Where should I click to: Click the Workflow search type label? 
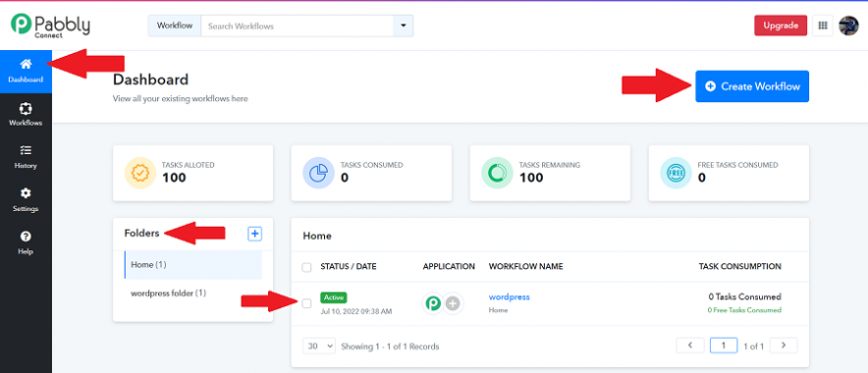pyautogui.click(x=175, y=26)
